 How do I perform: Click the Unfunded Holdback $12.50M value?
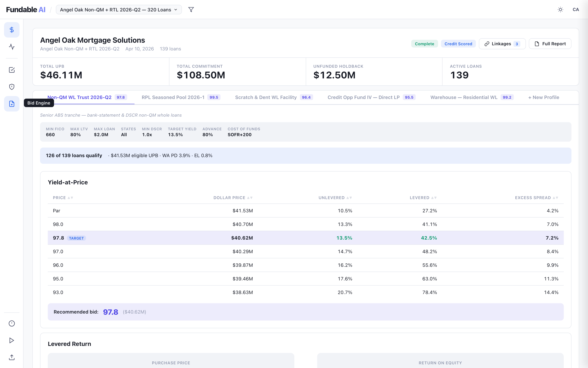[334, 75]
